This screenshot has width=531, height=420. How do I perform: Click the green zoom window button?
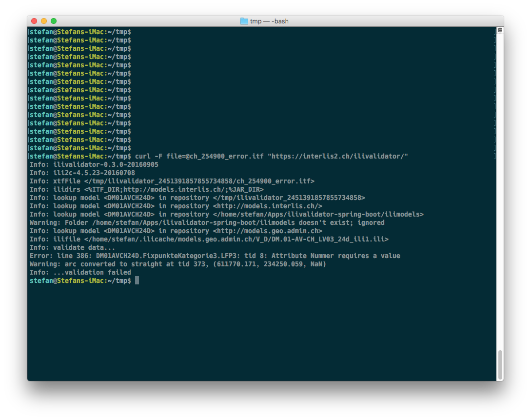[x=54, y=21]
